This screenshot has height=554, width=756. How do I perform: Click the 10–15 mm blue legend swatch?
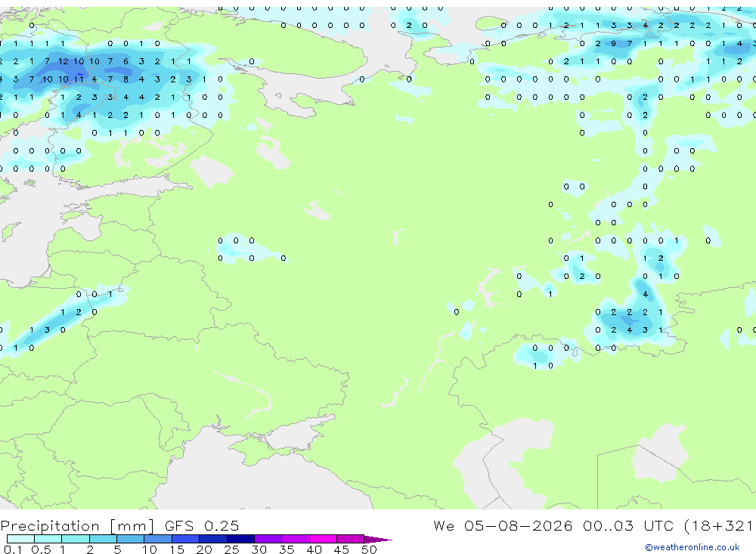coord(158,539)
